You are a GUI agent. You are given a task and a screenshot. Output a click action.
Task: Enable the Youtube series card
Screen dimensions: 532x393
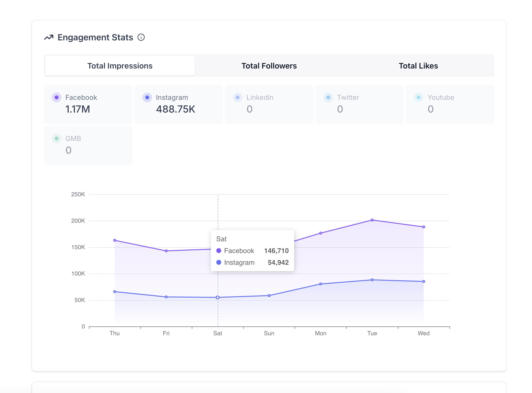click(x=450, y=104)
